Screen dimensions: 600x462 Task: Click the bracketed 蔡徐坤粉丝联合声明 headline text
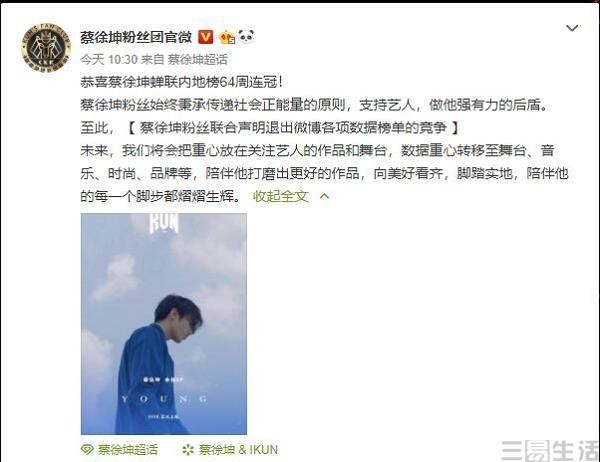pos(293,128)
